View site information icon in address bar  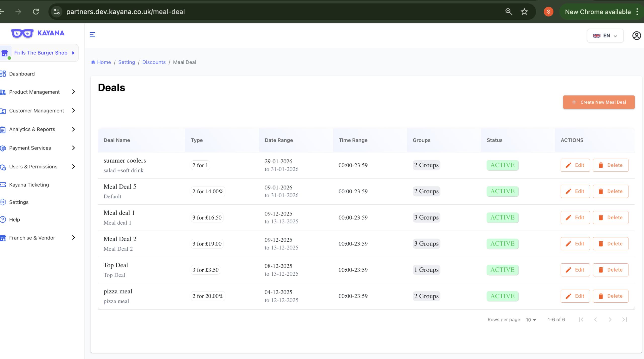(57, 12)
